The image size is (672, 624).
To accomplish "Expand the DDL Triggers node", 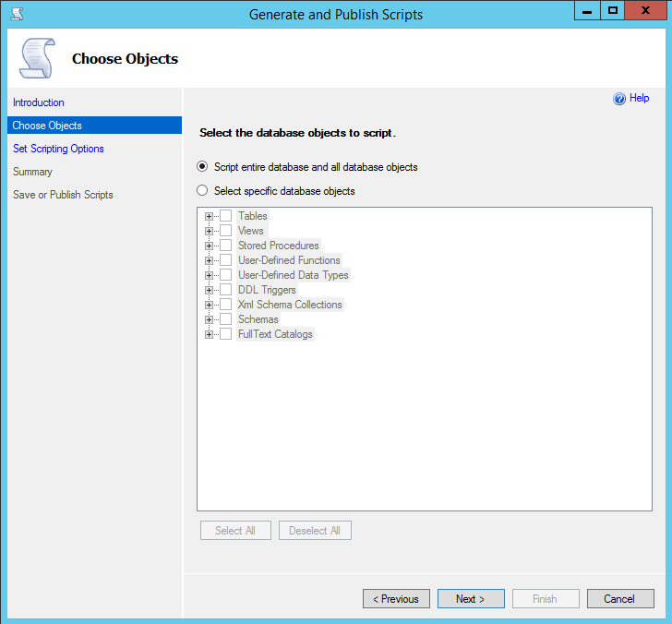I will (x=209, y=290).
